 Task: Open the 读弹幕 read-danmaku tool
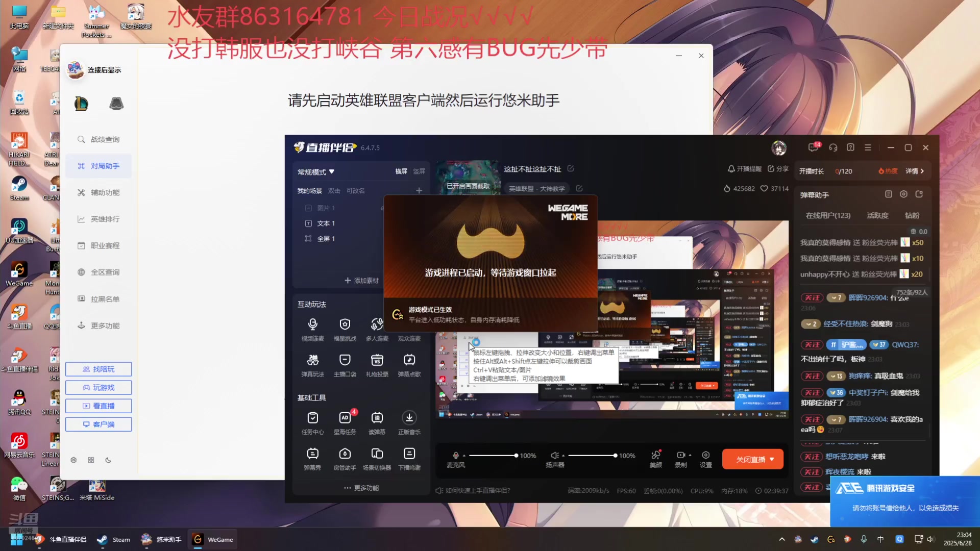click(377, 423)
